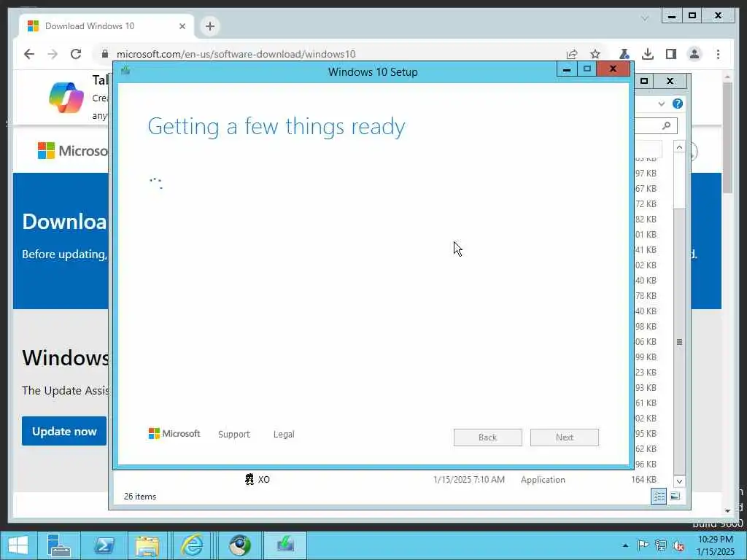Open Support link in Setup window

[x=234, y=435]
